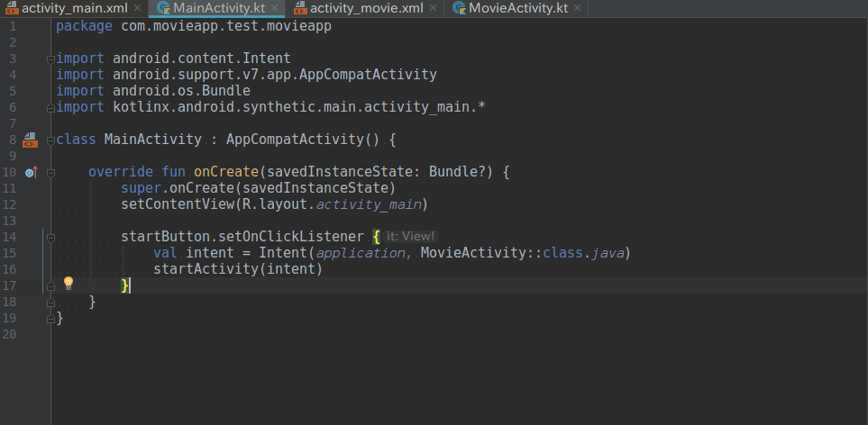Click the package name com.movieapp.test.movieapp

226,26
